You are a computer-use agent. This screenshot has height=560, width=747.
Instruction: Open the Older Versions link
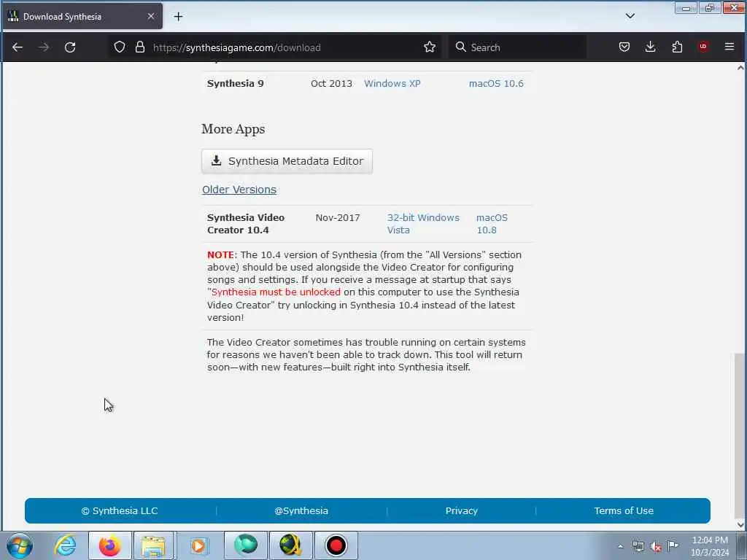tap(239, 190)
